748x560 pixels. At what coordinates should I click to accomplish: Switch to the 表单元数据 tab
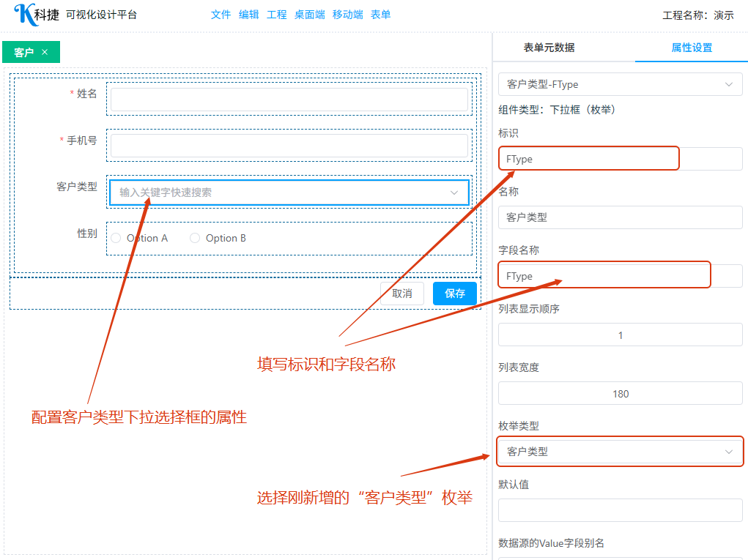pos(549,48)
